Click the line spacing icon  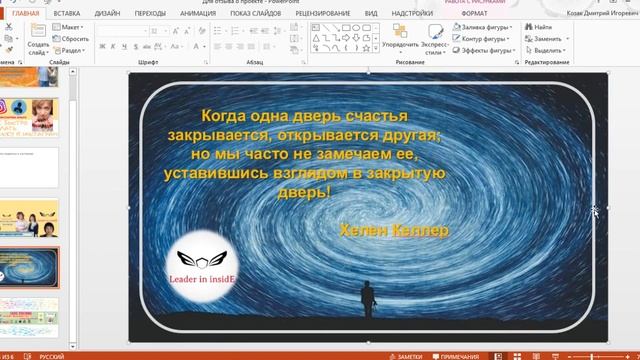pyautogui.click(x=278, y=31)
